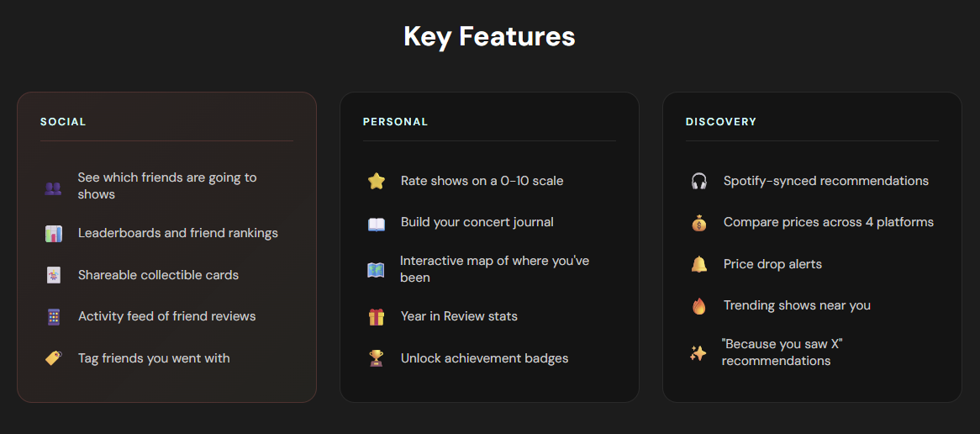Screen dimensions: 980x434
Task: Click the map icon
Action: [376, 270]
